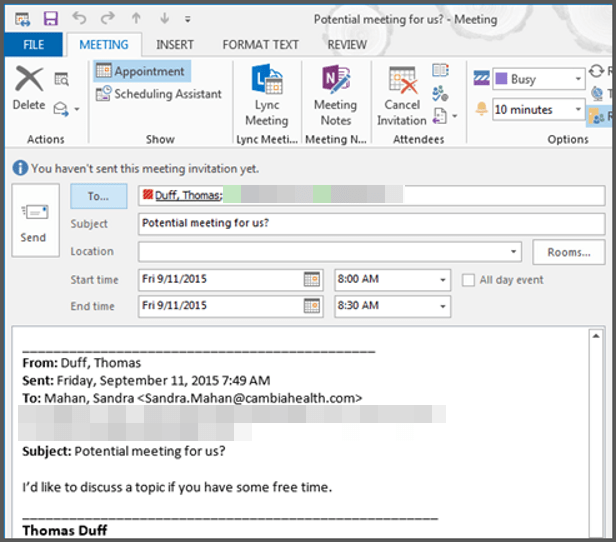
Task: Go to previous item arrow
Action: pos(136,18)
